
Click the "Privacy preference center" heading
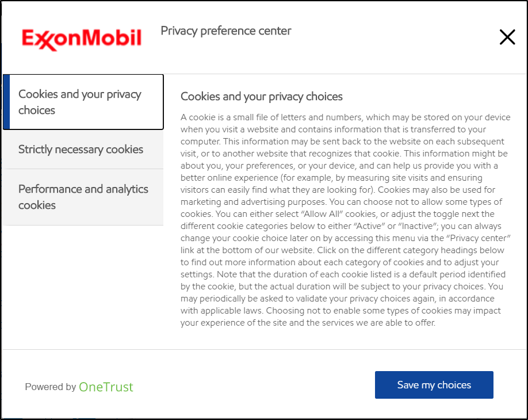click(x=225, y=31)
